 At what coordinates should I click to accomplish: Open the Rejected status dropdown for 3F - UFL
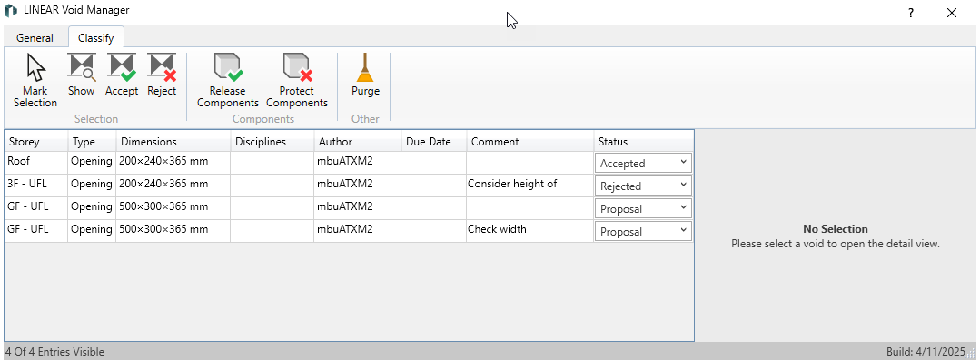tap(643, 186)
